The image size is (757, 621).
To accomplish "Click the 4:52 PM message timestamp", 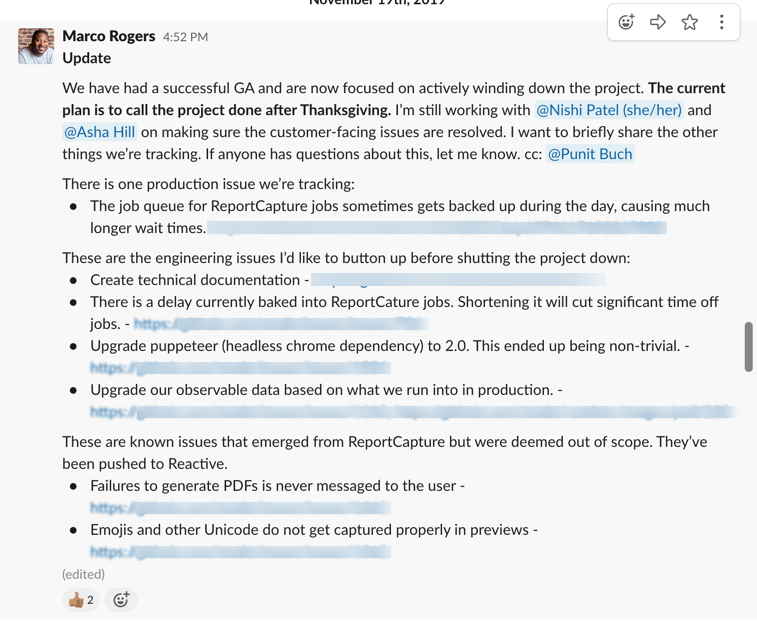I will coord(185,37).
